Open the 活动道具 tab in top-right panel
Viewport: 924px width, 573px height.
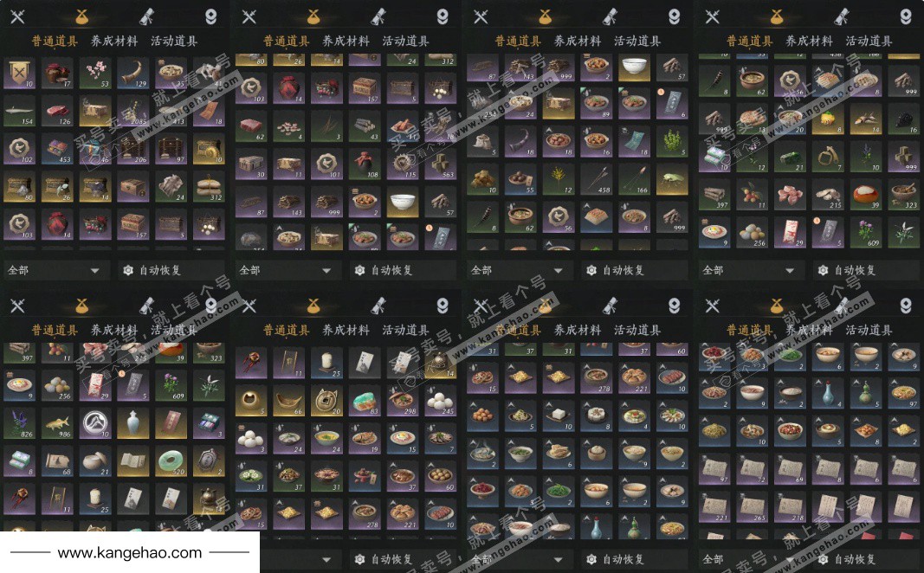[x=869, y=41]
